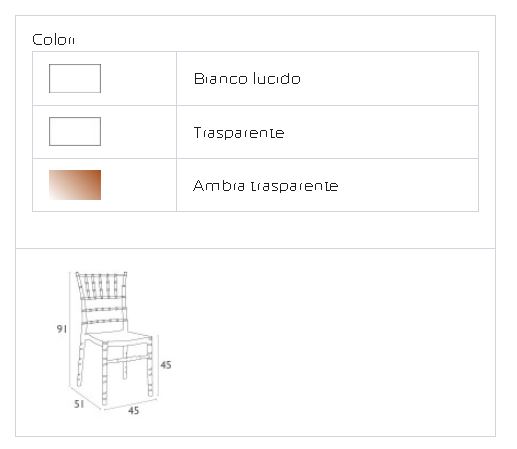Click the Bianco lucido color swatch
517x449 pixels.
[75, 78]
